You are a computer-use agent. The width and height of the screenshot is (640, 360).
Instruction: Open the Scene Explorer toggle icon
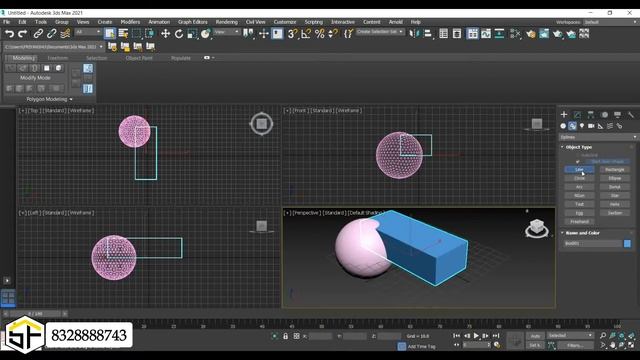[444, 33]
